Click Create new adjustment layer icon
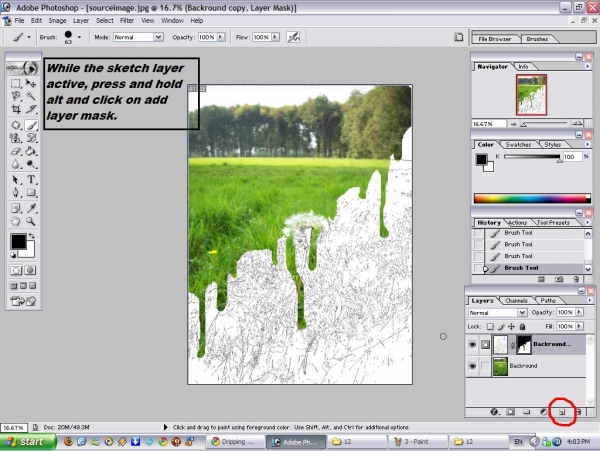This screenshot has height=451, width=600. click(543, 412)
